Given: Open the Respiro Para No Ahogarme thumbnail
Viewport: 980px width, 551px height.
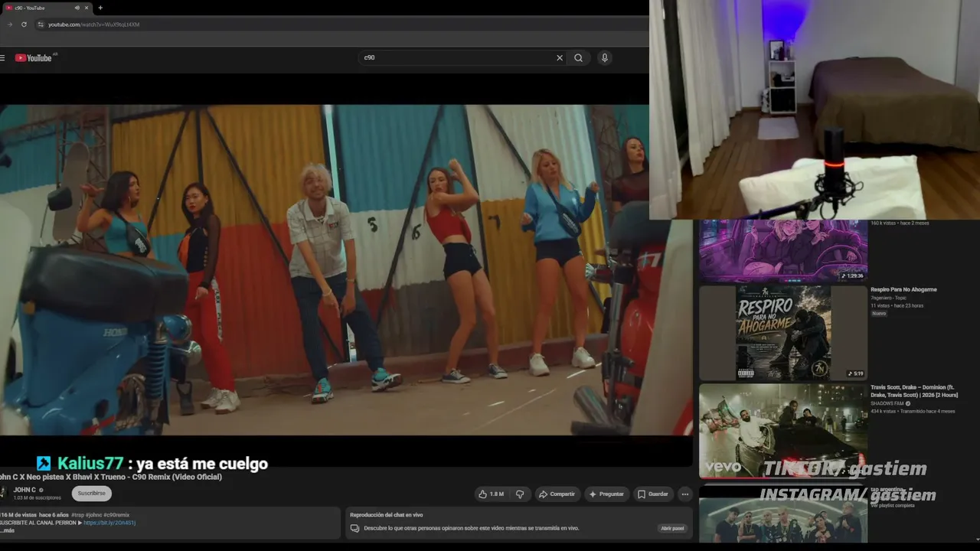Looking at the screenshot, I should [x=783, y=333].
